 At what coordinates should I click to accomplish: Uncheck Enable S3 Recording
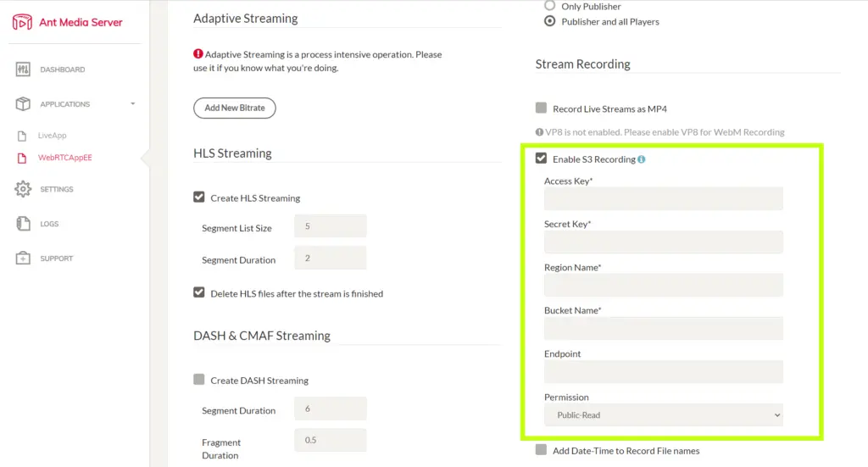(x=541, y=158)
